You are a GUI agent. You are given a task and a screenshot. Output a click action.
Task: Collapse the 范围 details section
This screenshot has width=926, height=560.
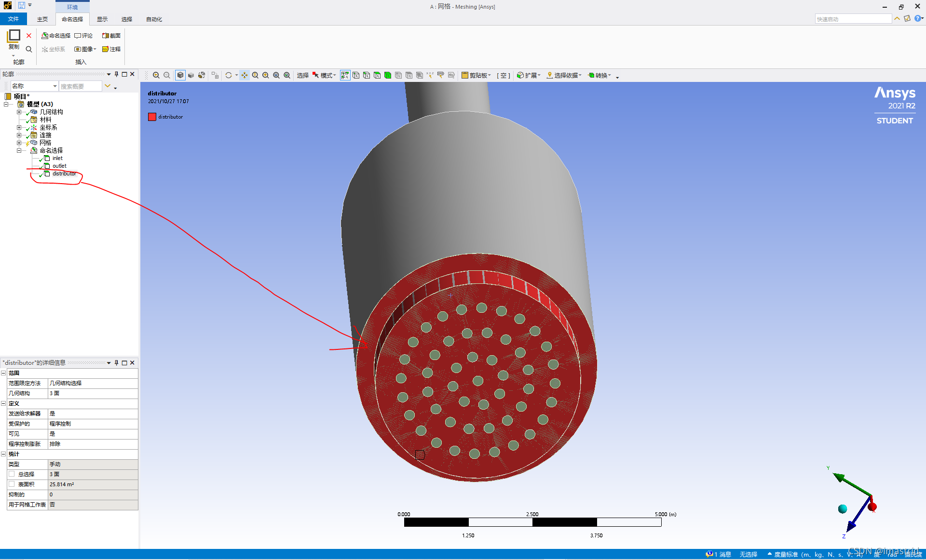(3, 373)
